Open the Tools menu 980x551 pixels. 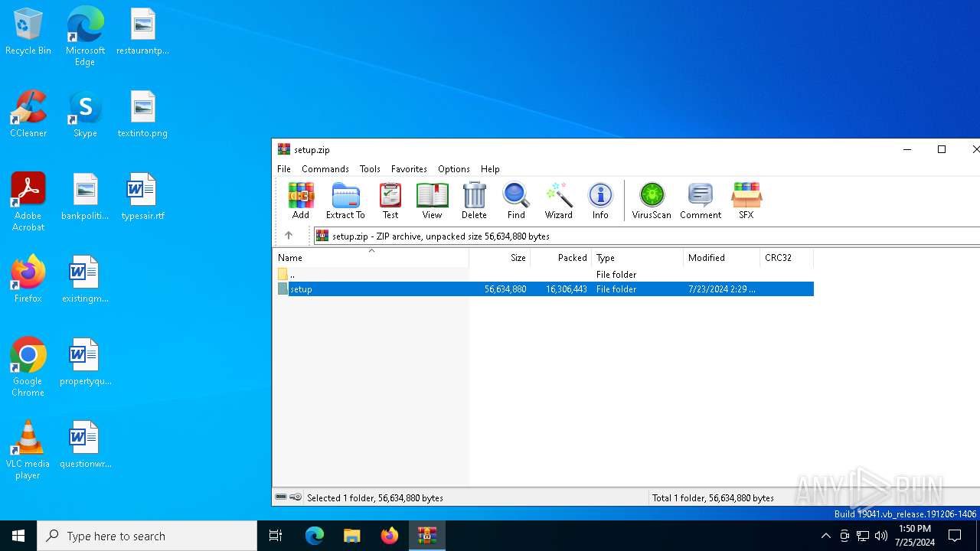(370, 169)
